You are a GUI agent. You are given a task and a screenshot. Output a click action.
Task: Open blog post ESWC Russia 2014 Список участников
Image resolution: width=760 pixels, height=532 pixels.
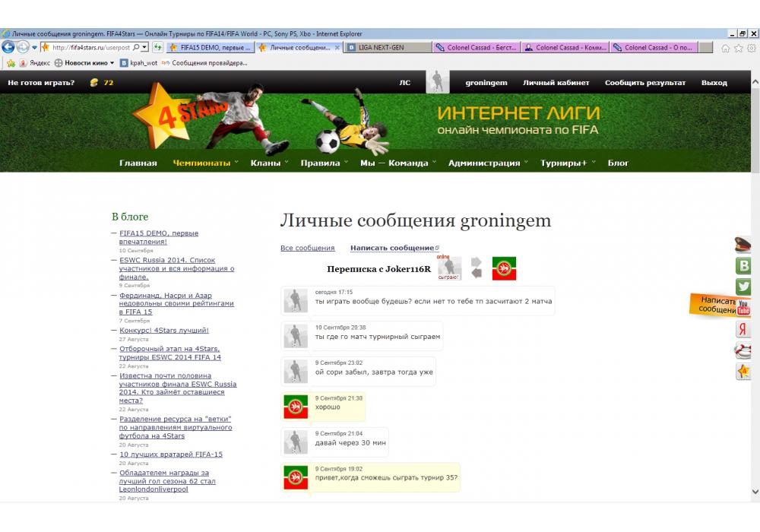coord(176,268)
